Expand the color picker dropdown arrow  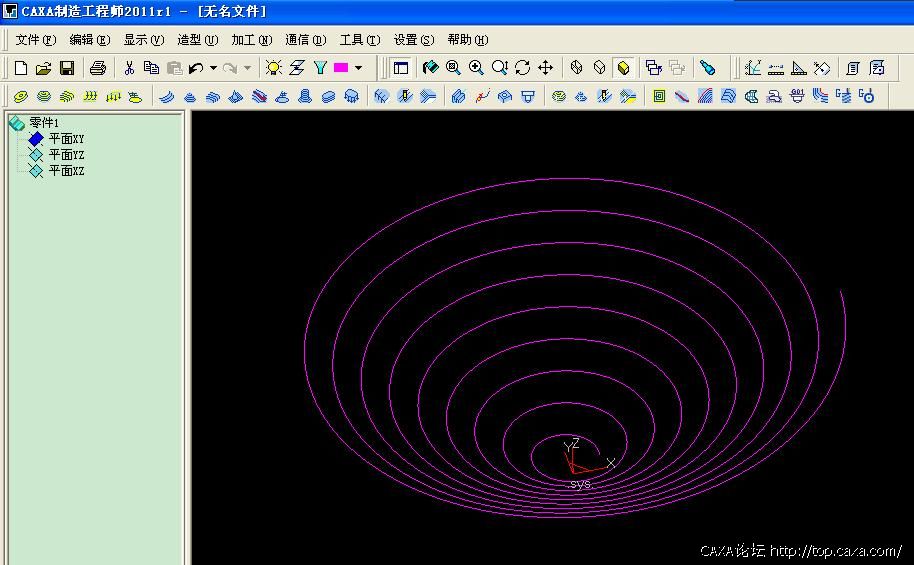[358, 68]
